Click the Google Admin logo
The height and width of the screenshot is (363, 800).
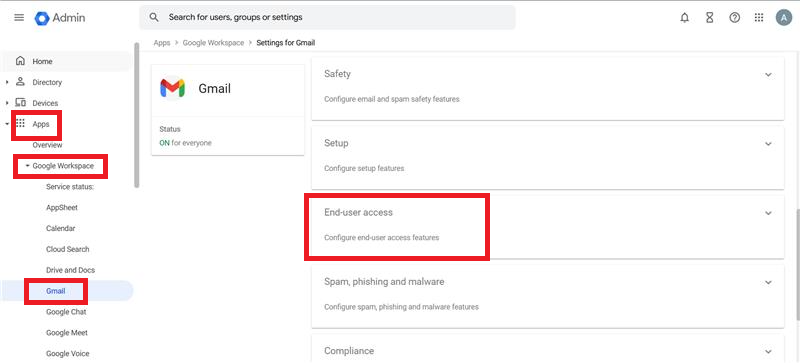coord(60,18)
